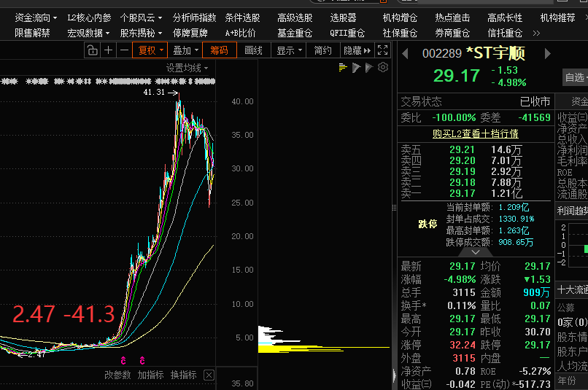Open 条件选股 stock screener

coord(242,17)
